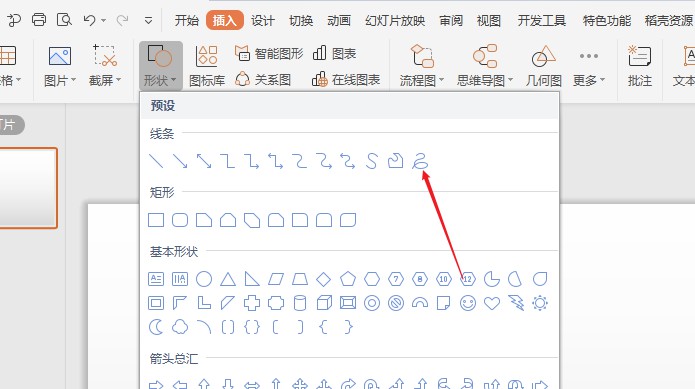Click the print preview icon

[64, 20]
